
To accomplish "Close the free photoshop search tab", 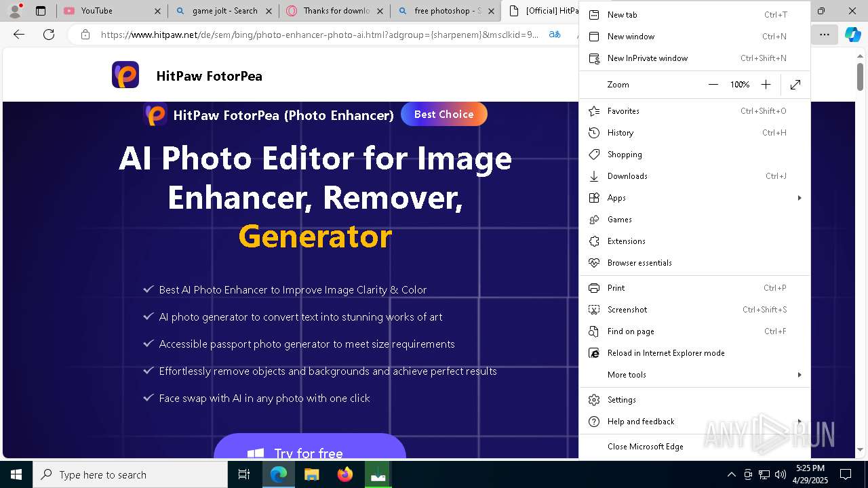I will coord(491,11).
